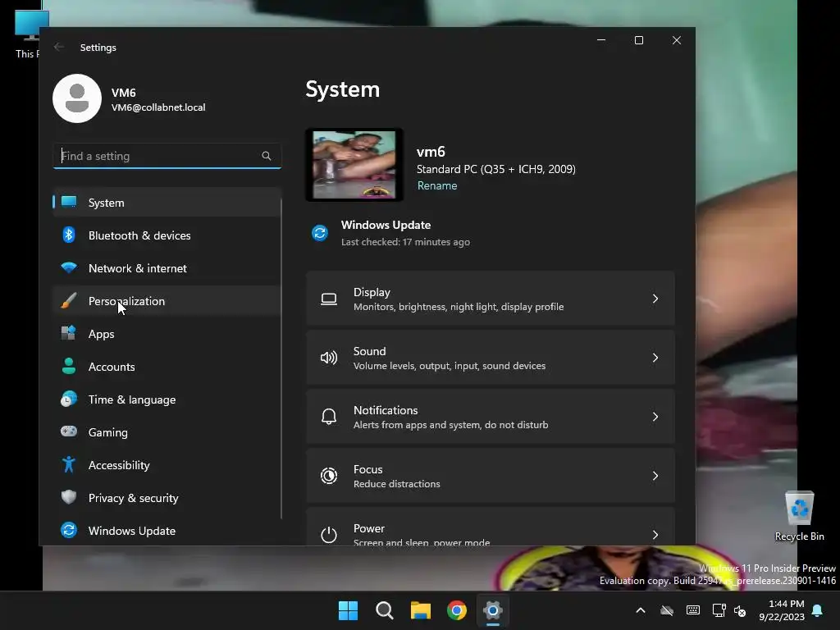Click the vm6 desktop wallpaper thumbnail
840x630 pixels.
[354, 165]
